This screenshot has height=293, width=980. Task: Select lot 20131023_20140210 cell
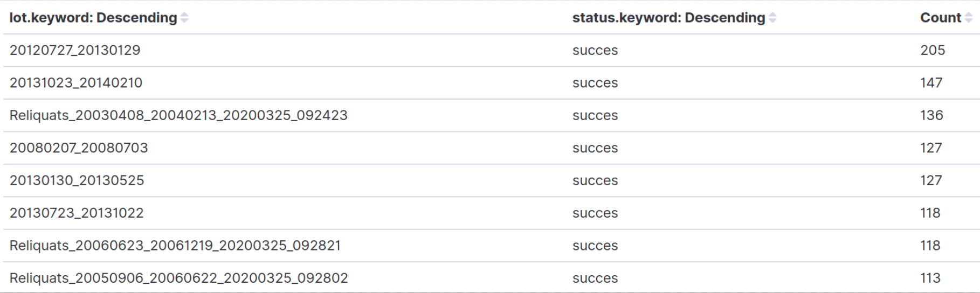[76, 83]
